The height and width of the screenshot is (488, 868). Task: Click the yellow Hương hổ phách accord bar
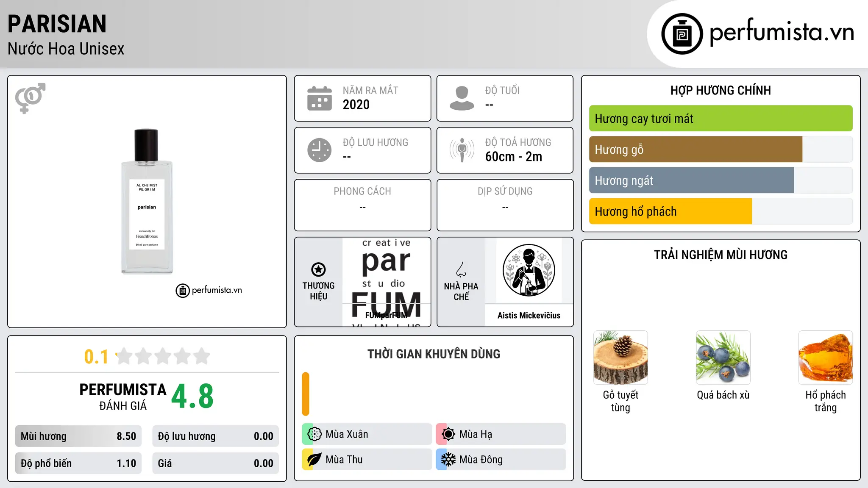pyautogui.click(x=670, y=211)
